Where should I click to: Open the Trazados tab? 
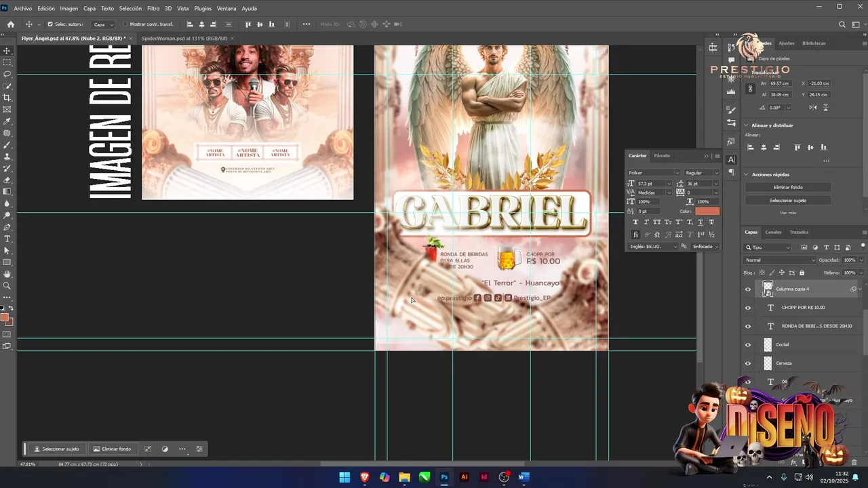(x=799, y=232)
